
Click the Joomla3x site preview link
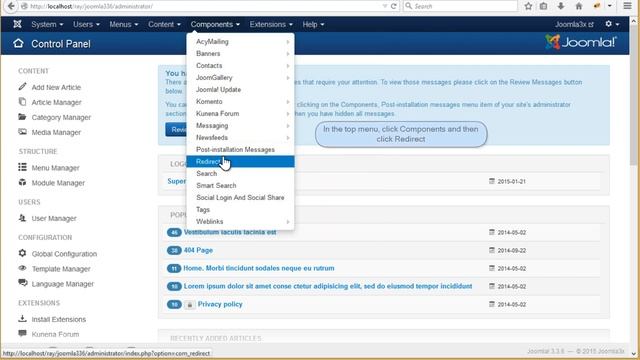(574, 24)
